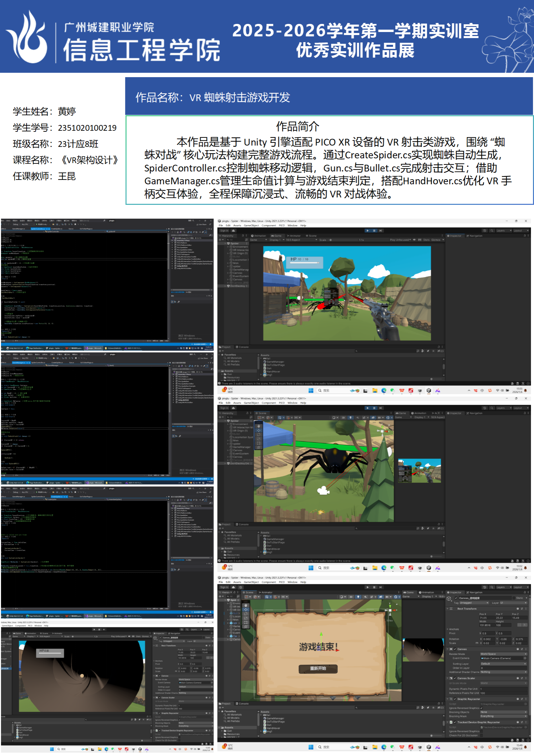Mute audio in the top Game view toolbar
Viewport: 534px width, 756px height.
[x=414, y=240]
